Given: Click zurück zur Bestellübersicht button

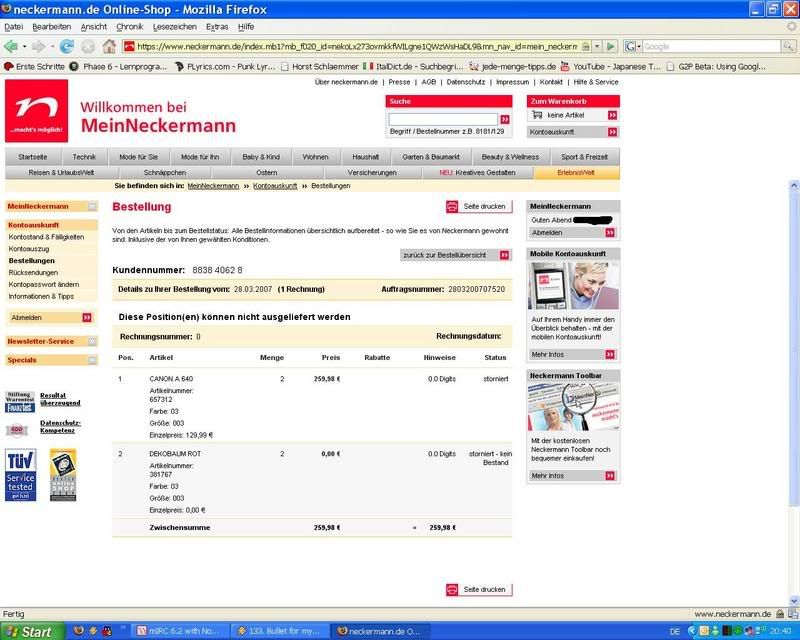Looking at the screenshot, I should (456, 255).
